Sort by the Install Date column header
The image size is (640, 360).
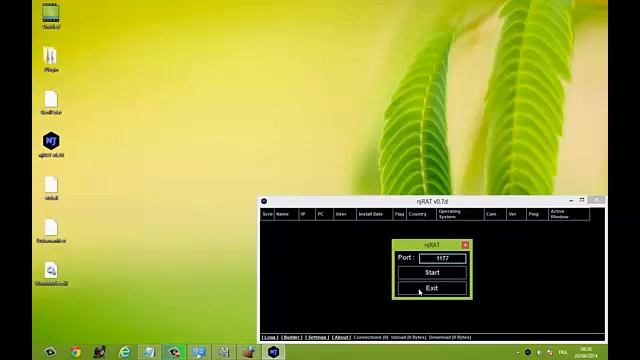coord(375,214)
